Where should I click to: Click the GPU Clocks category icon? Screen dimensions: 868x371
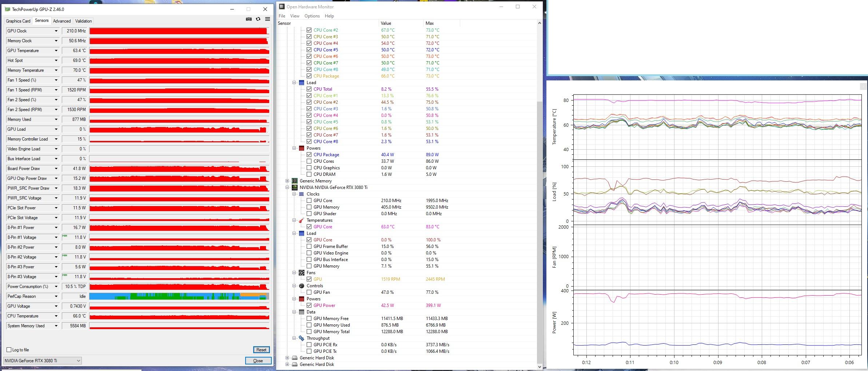(x=302, y=194)
